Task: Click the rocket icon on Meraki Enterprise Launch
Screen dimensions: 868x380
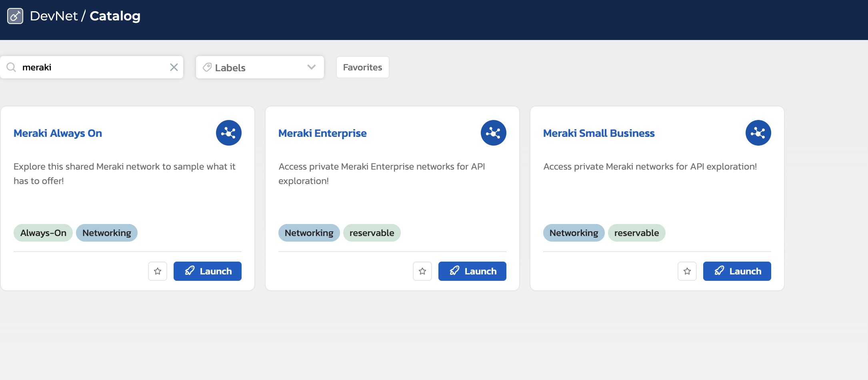Action: coord(455,271)
